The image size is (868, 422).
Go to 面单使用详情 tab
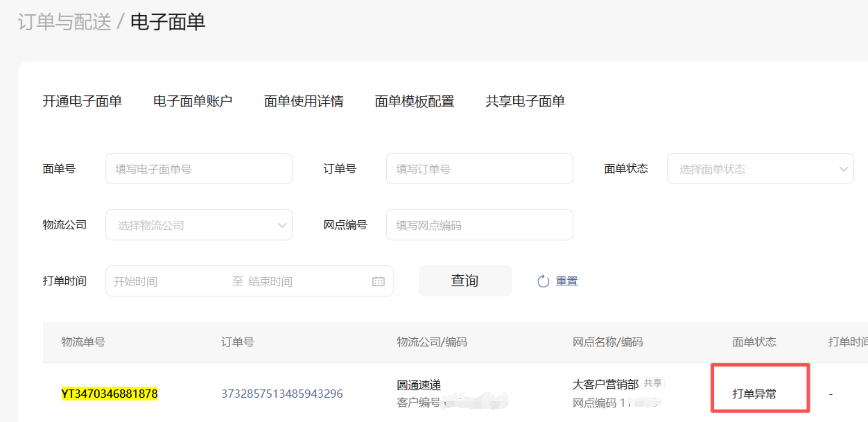(x=303, y=101)
